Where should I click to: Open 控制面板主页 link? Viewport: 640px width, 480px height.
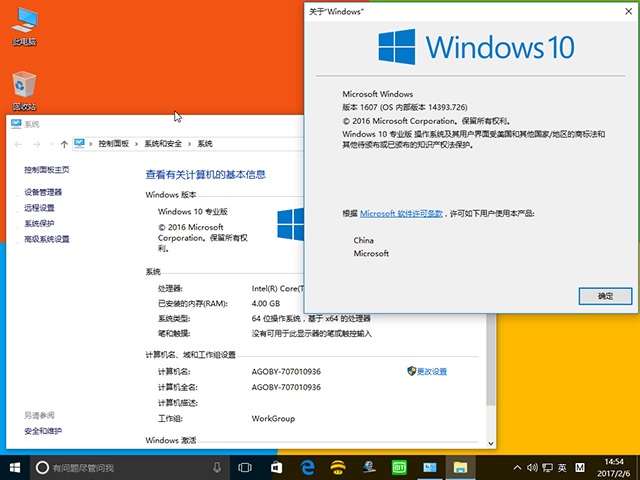click(47, 169)
